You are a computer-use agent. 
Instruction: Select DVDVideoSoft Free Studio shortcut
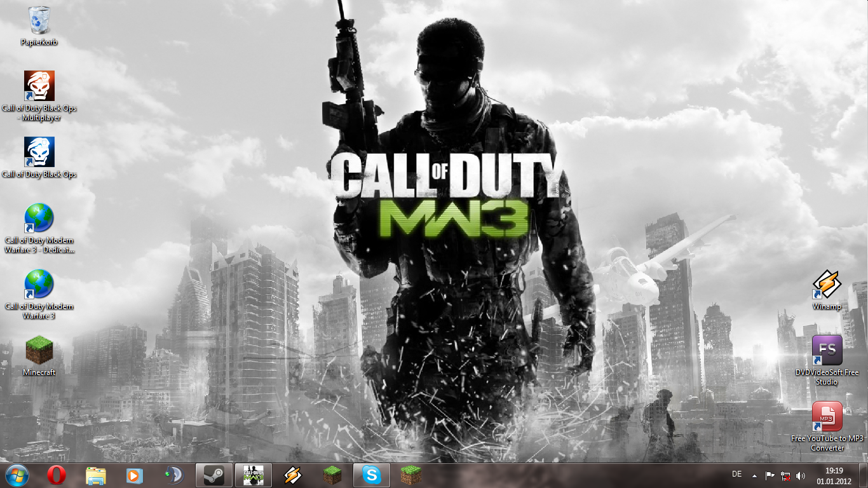(x=827, y=351)
